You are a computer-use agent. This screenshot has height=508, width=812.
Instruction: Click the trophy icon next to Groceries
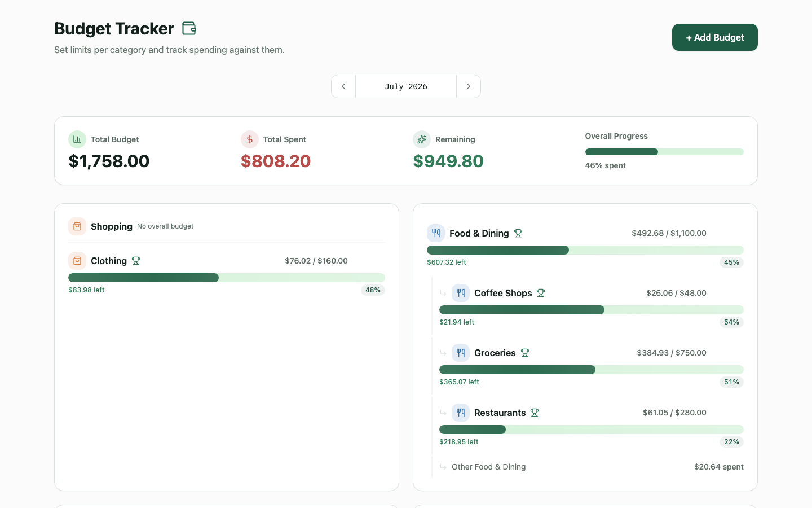click(525, 353)
